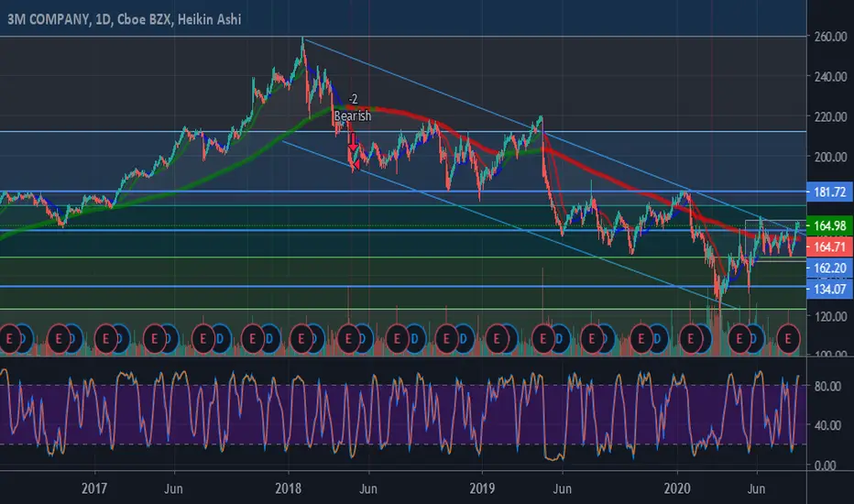Click the January 2019 earnings E marker
Image resolution: width=854 pixels, height=504 pixels.
(497, 339)
